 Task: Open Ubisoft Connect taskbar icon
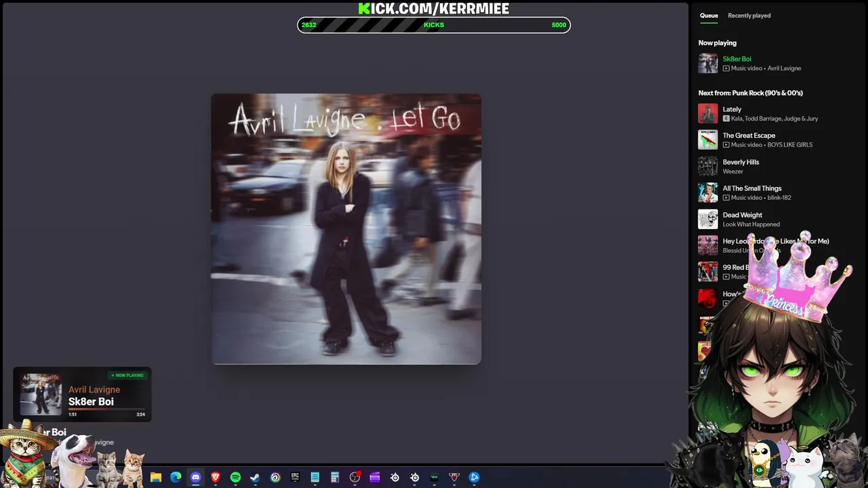point(275,477)
